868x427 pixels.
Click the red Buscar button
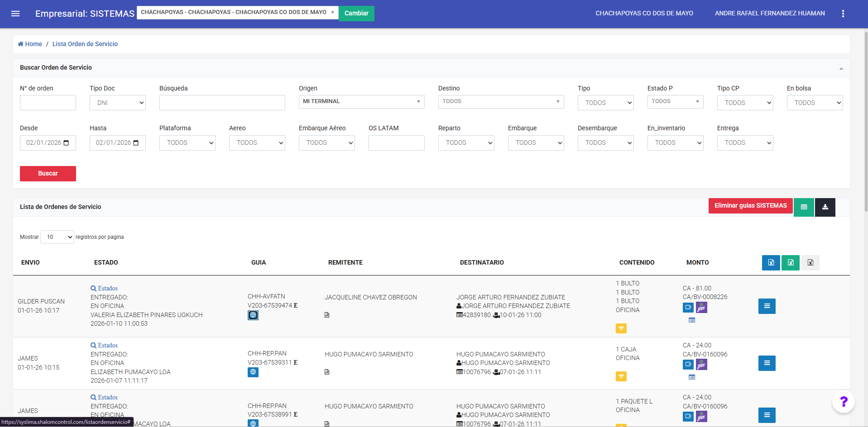click(x=48, y=174)
